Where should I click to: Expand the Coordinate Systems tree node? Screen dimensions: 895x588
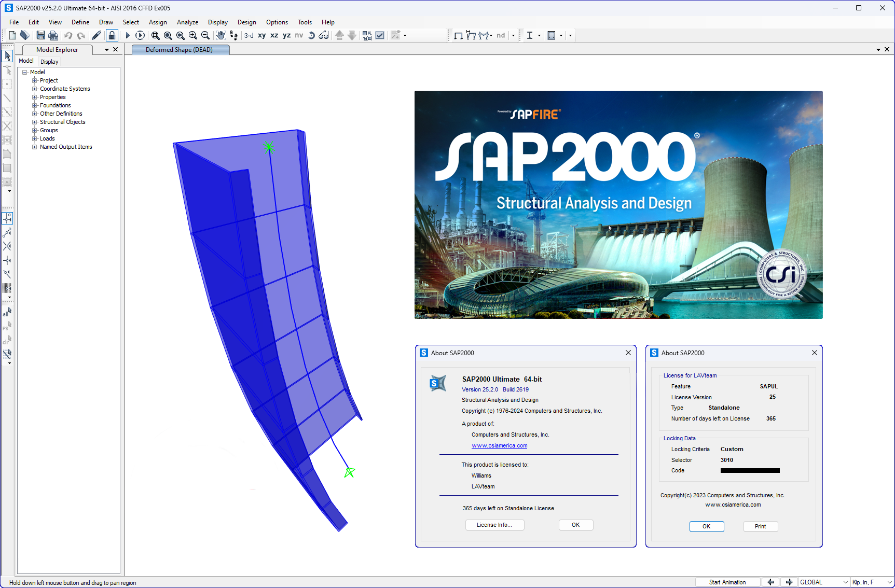coord(35,89)
